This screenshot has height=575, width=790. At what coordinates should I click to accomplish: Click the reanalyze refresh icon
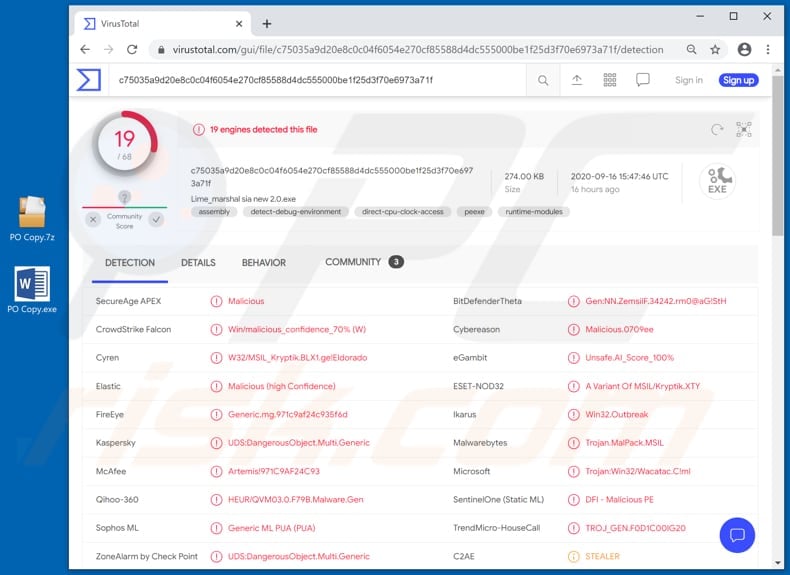click(x=717, y=130)
